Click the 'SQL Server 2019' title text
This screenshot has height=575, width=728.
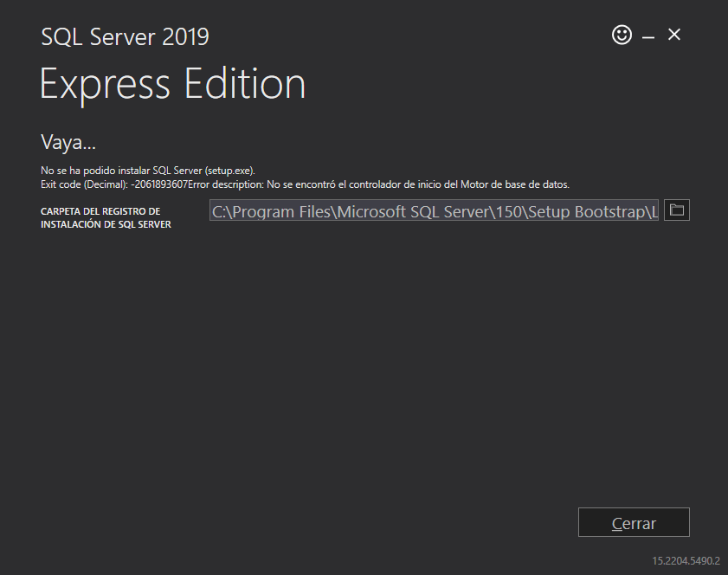point(125,36)
